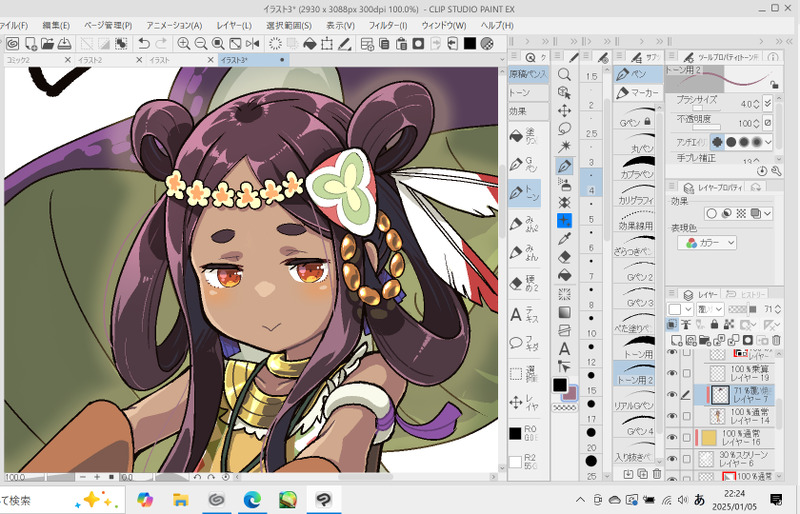Open the フィルター(I) menu
The width and height of the screenshot is (800, 514).
tap(388, 25)
